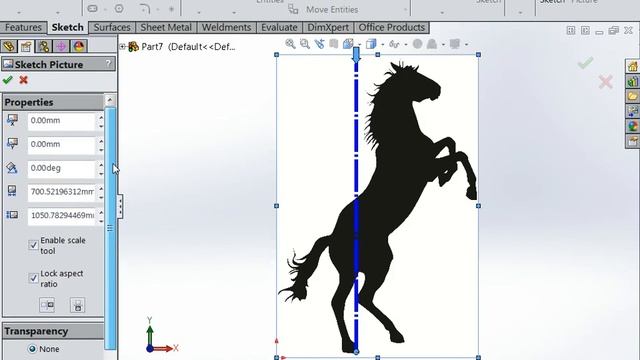640x360 pixels.
Task: Open SolidWorks Resources task pane tab
Action: (x=633, y=66)
